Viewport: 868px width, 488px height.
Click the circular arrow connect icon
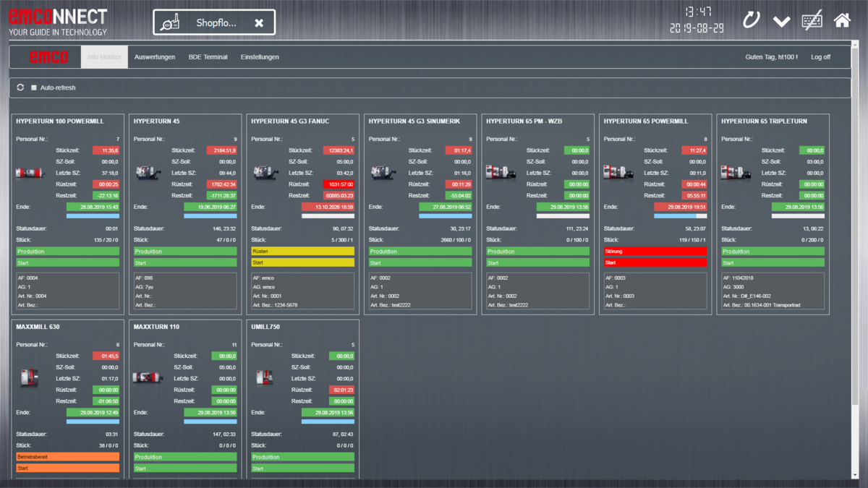tap(752, 20)
